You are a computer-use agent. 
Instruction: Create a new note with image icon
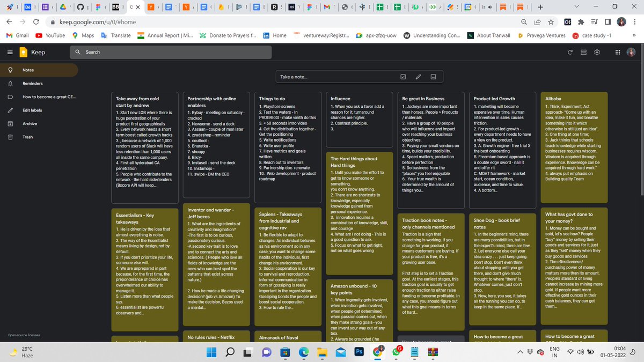click(x=433, y=77)
